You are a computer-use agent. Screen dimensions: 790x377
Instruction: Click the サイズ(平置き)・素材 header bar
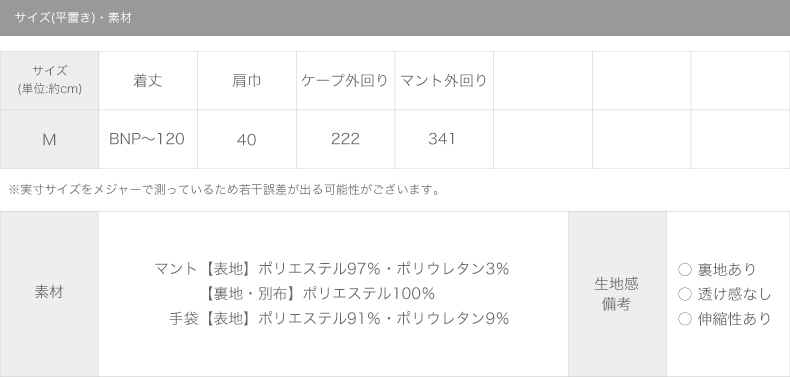395,18
